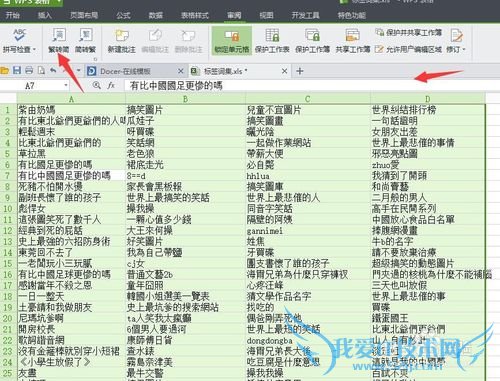The width and height of the screenshot is (500, 381).
Task: Close the 标签词集.xls tab
Action: point(284,71)
